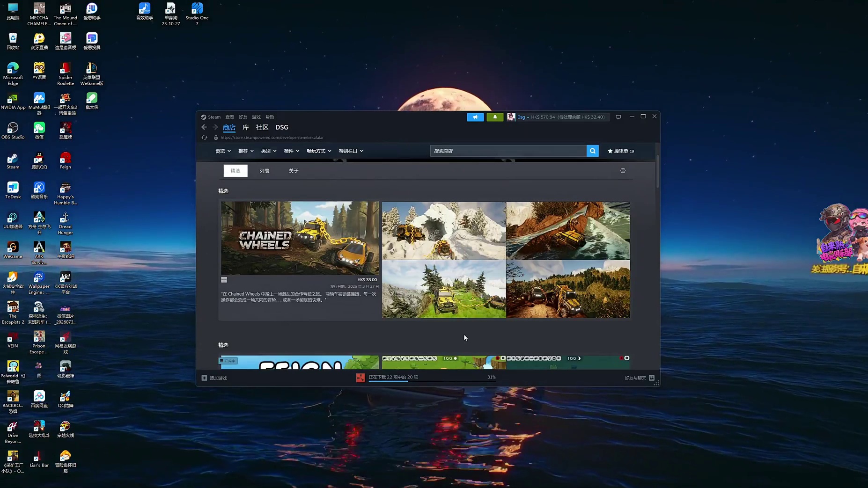Viewport: 868px width, 488px height.
Task: Open Liar's Bar desktop shortcut
Action: pyautogui.click(x=39, y=459)
